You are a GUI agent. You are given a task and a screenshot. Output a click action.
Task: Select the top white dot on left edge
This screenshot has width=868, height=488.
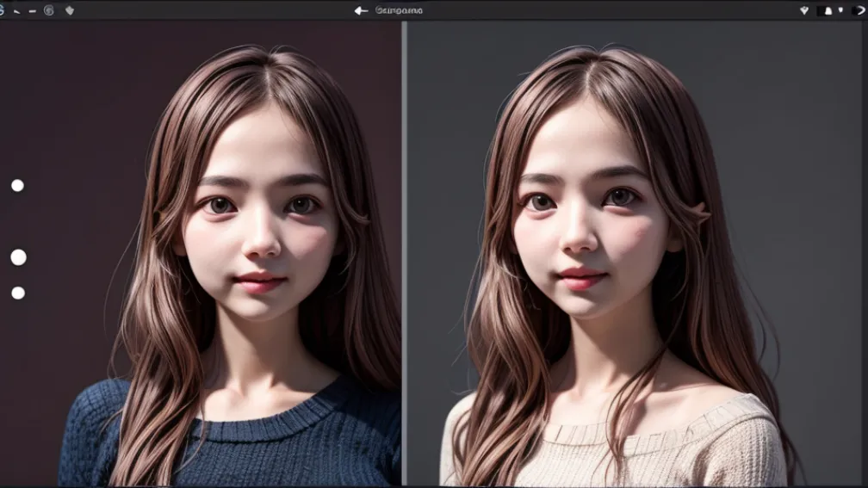17,185
